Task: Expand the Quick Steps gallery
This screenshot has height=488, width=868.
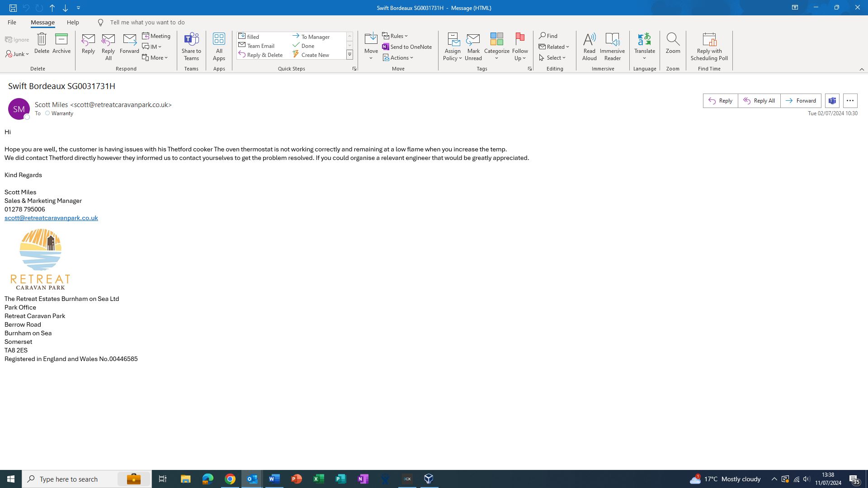Action: tap(349, 55)
